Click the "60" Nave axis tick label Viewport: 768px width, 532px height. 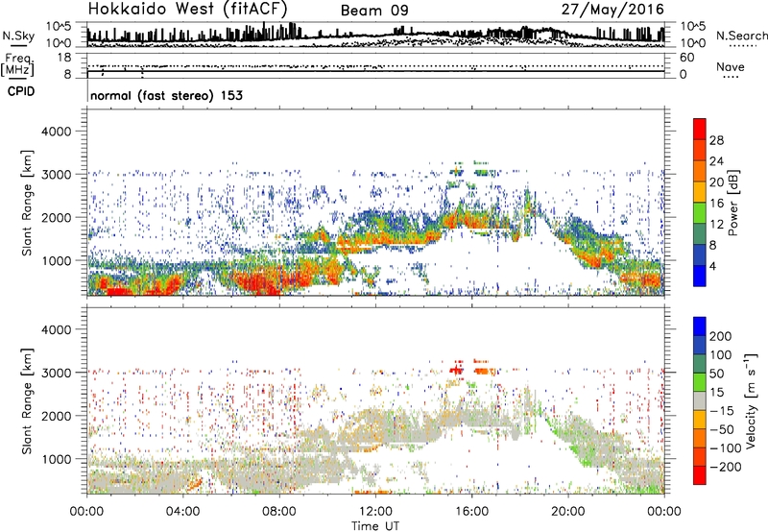point(686,58)
